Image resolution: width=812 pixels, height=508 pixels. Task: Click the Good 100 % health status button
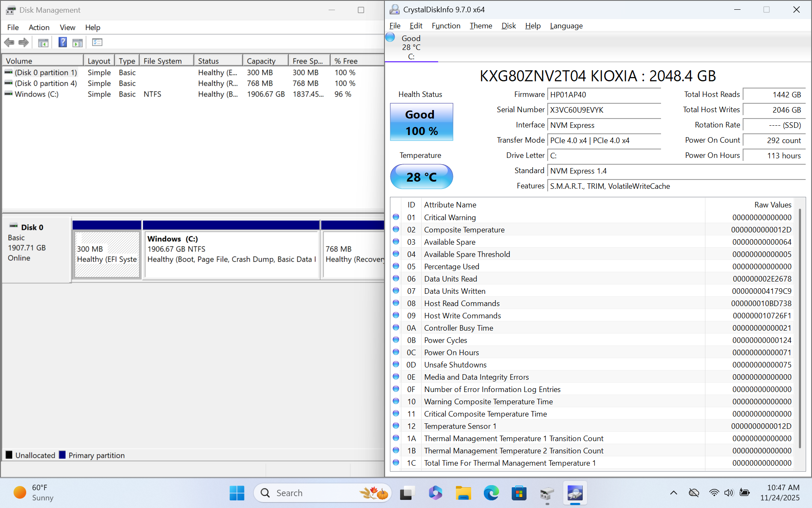point(421,122)
